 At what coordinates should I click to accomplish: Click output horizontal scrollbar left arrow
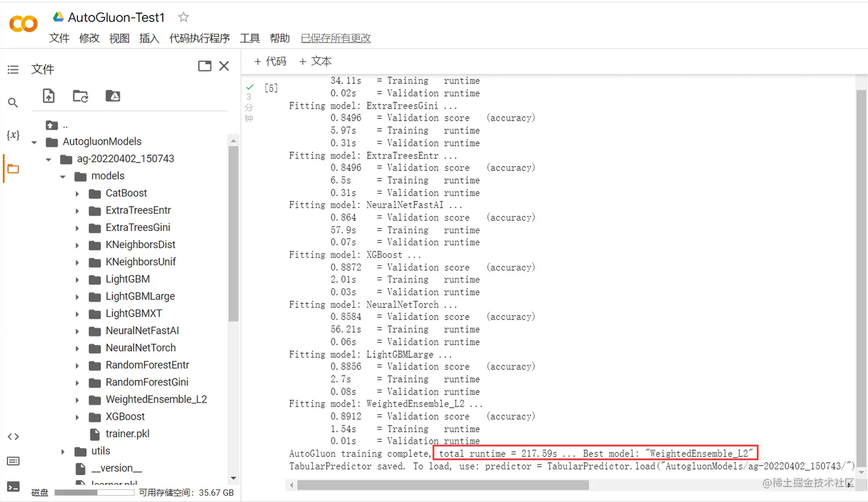pyautogui.click(x=291, y=485)
